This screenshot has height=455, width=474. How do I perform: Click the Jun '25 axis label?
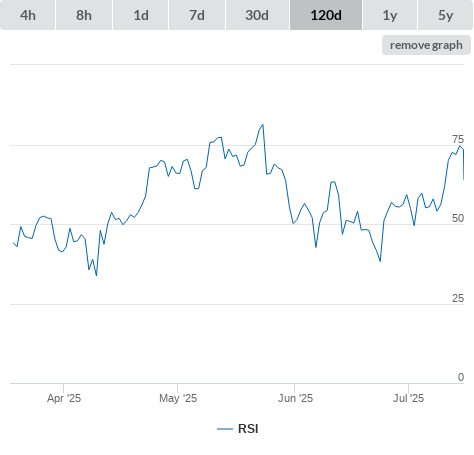click(x=295, y=398)
